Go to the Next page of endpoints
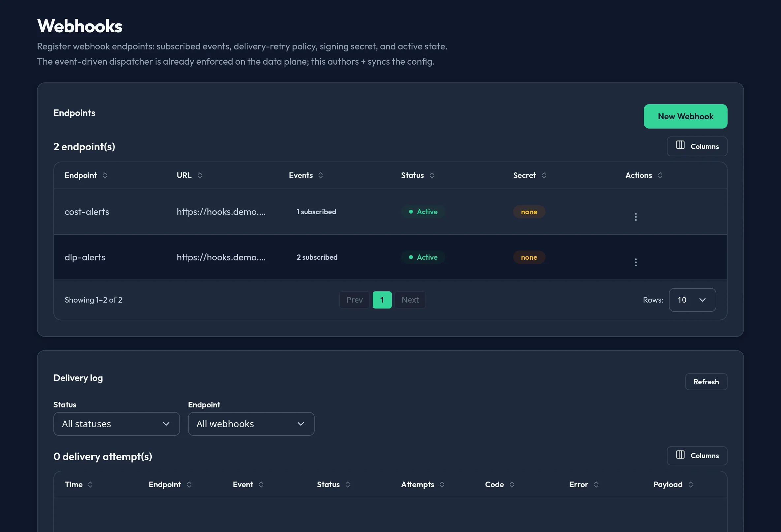Screen dimensions: 781x532 410,300
